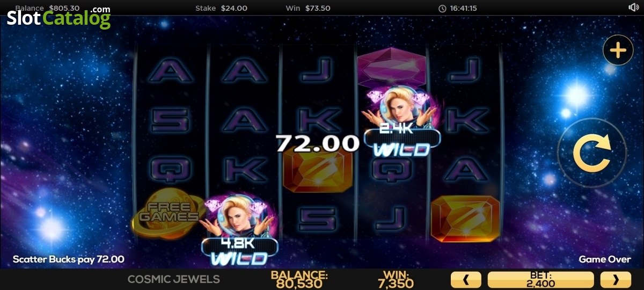Image resolution: width=644 pixels, height=290 pixels.
Task: Click the Stake $24.00 label
Action: click(221, 8)
